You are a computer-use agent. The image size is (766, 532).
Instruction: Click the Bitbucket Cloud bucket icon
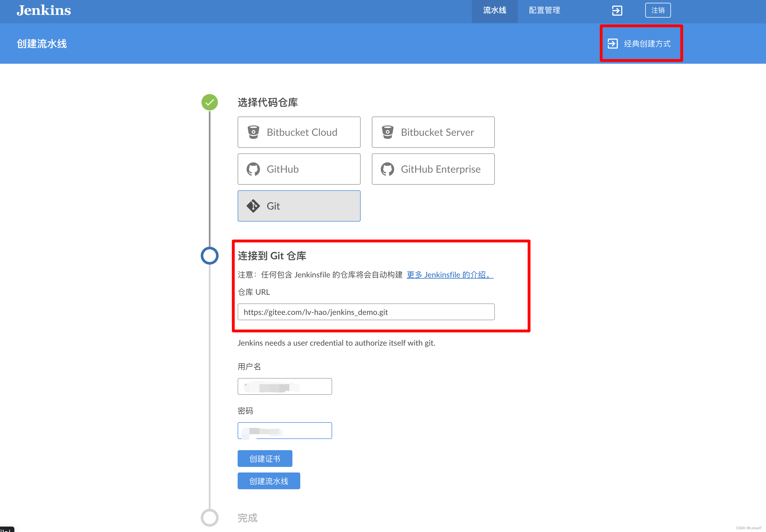click(x=253, y=132)
